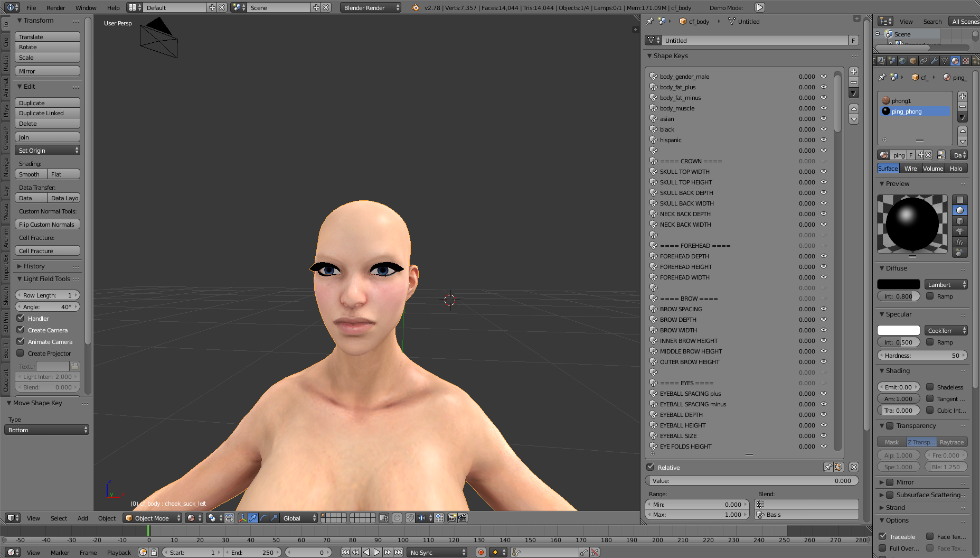
Task: Toggle visibility of SKULL TOP WIDTH key
Action: 823,172
